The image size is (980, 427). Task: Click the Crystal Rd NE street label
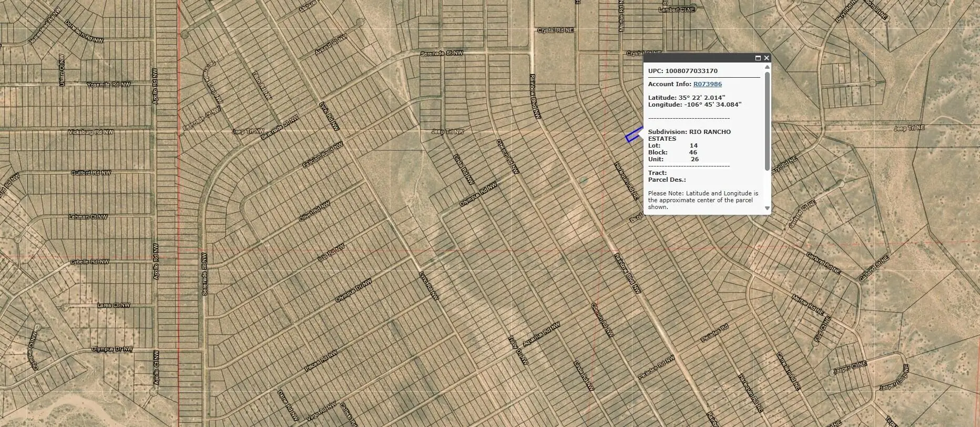pyautogui.click(x=555, y=30)
